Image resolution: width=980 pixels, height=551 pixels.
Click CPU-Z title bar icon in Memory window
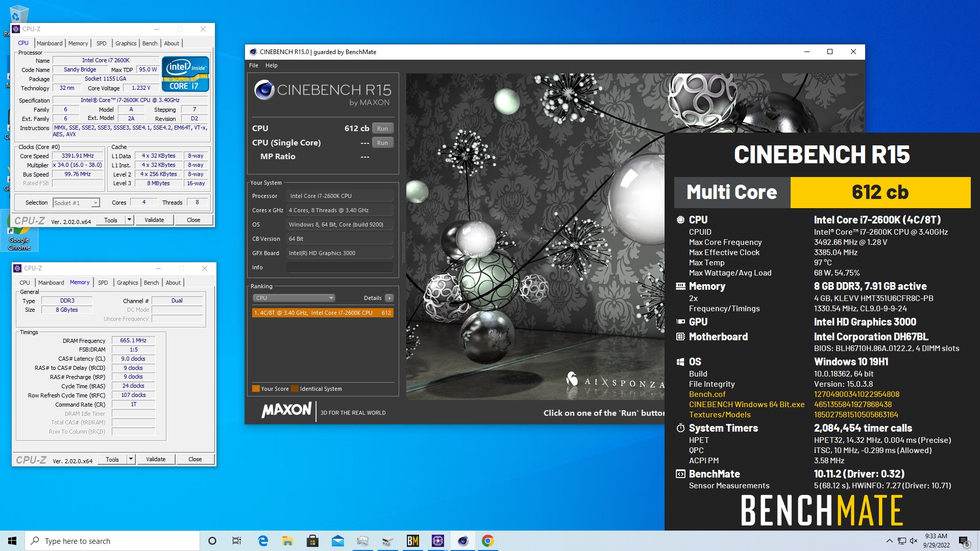pyautogui.click(x=18, y=268)
